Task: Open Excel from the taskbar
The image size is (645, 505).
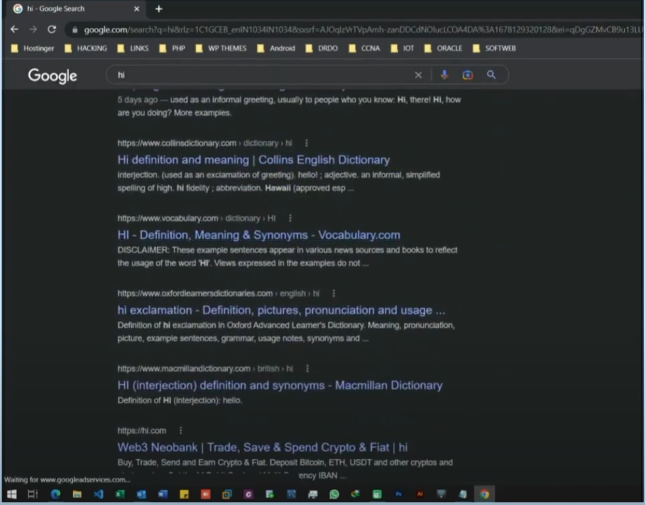Action: pyautogui.click(x=120, y=494)
